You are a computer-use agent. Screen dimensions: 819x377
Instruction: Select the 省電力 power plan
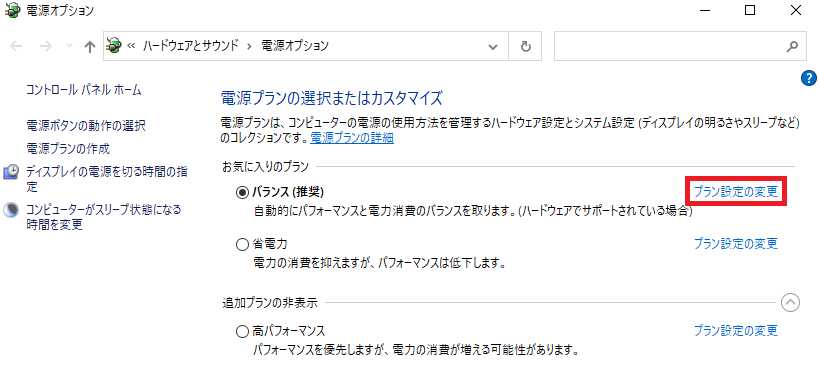242,243
